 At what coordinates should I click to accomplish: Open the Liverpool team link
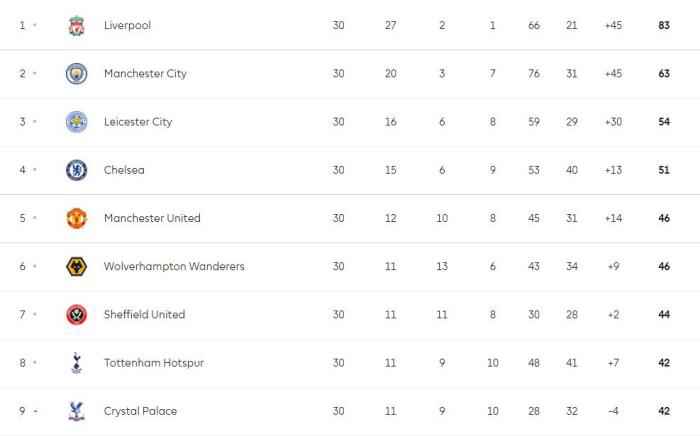[x=127, y=25]
